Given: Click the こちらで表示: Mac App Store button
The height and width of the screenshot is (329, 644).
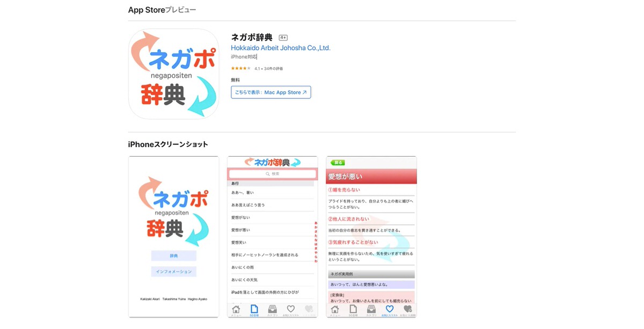Looking at the screenshot, I should 270,92.
